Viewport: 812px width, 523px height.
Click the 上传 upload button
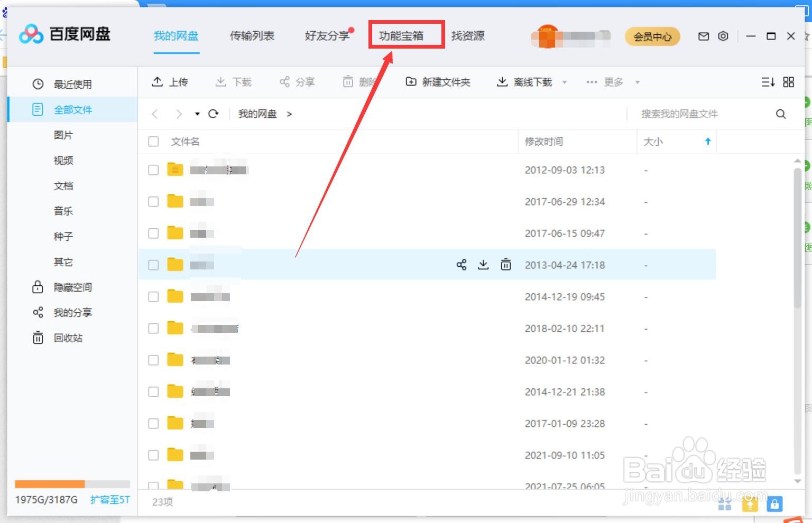[x=170, y=82]
